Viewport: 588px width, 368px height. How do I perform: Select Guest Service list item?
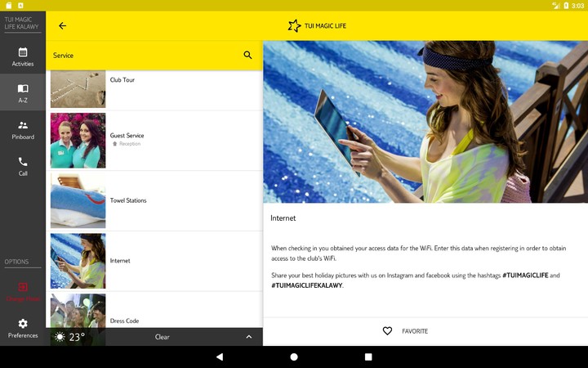point(155,140)
